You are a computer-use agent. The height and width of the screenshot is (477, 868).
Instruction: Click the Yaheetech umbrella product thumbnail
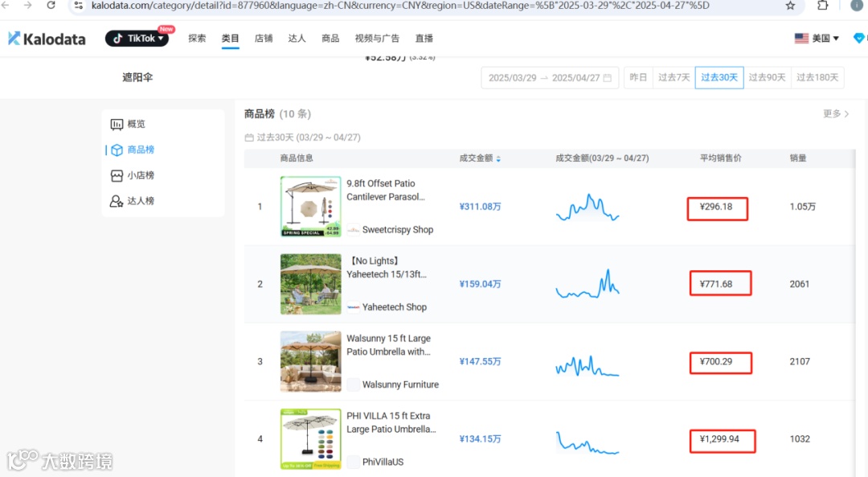(310, 284)
